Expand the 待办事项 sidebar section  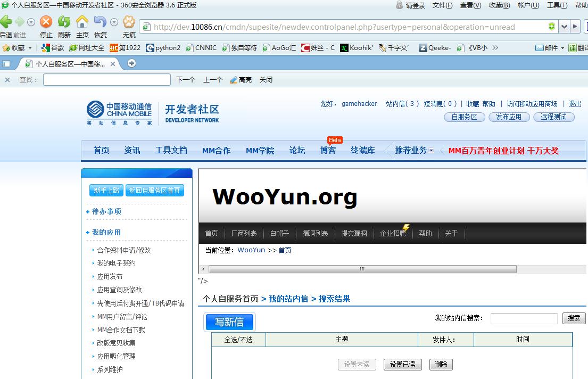(x=104, y=212)
